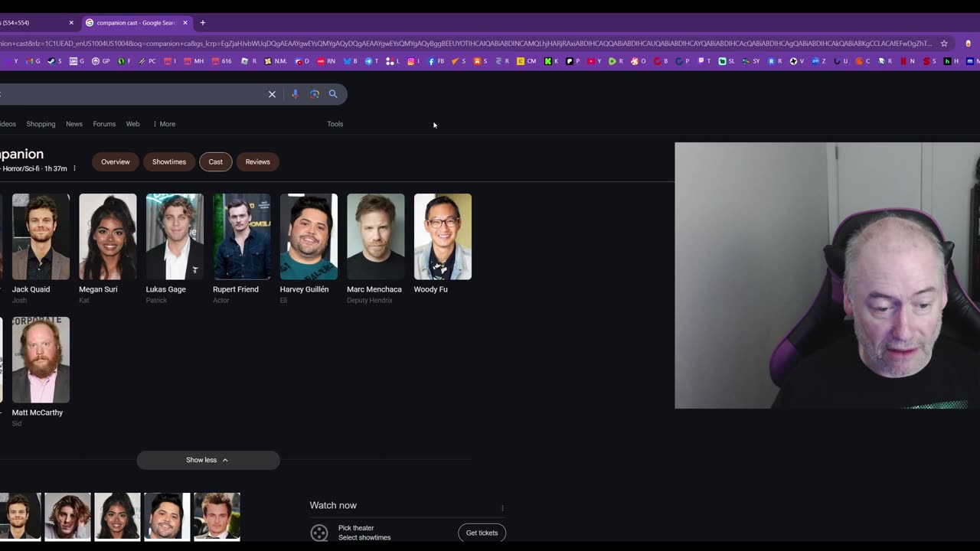The width and height of the screenshot is (980, 551).
Task: Click the name Matt McCarthy
Action: click(x=38, y=412)
